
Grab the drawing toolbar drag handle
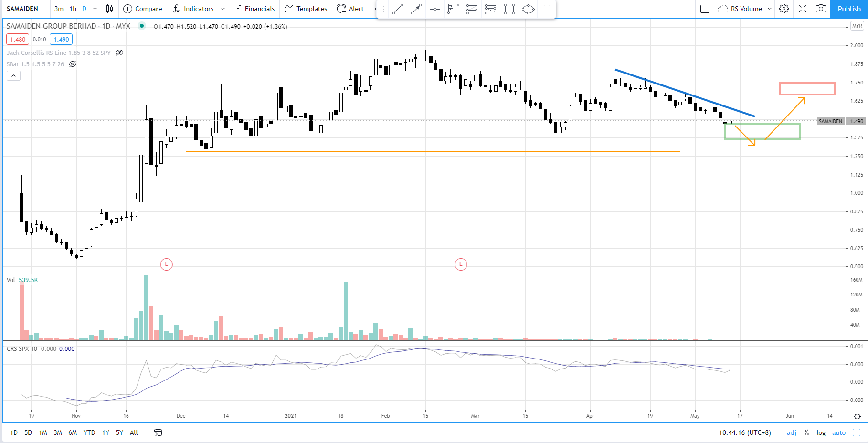click(x=382, y=9)
